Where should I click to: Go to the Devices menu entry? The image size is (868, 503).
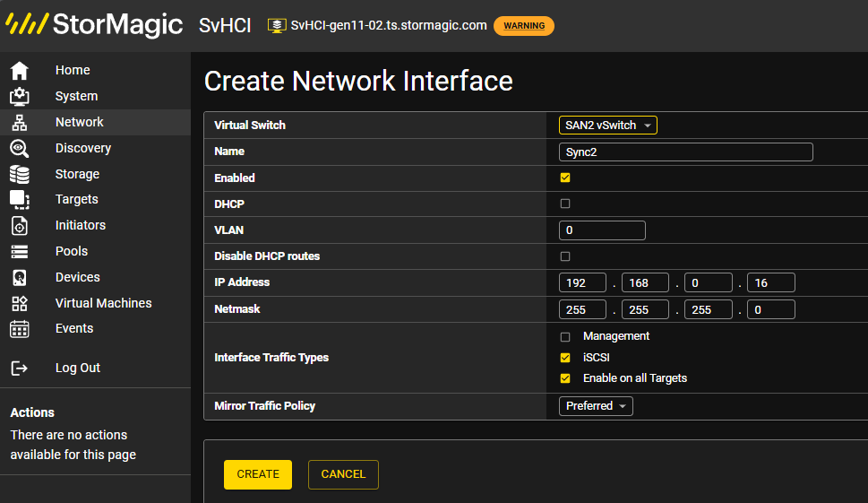(x=78, y=278)
